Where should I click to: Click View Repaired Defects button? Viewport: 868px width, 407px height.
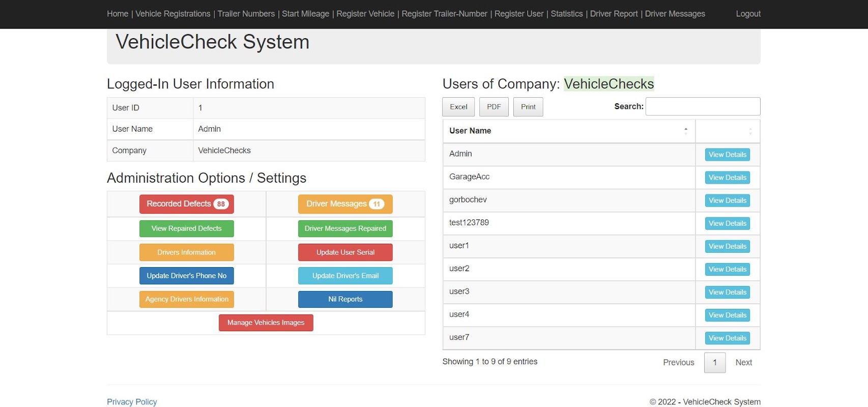[x=187, y=229]
